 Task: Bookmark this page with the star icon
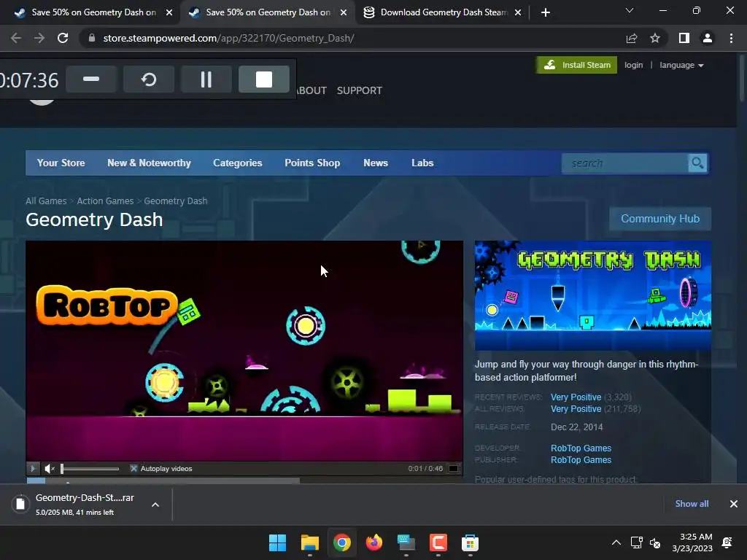[x=655, y=38]
